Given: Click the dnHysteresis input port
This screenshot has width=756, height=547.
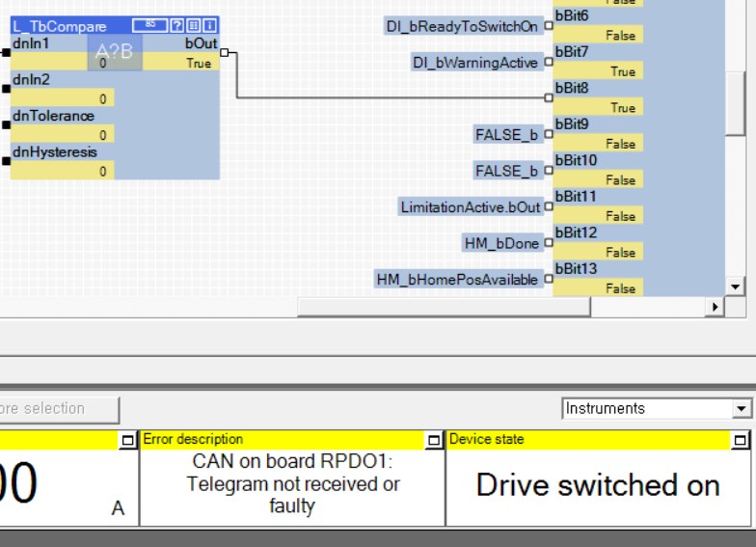Looking at the screenshot, I should tap(6, 161).
